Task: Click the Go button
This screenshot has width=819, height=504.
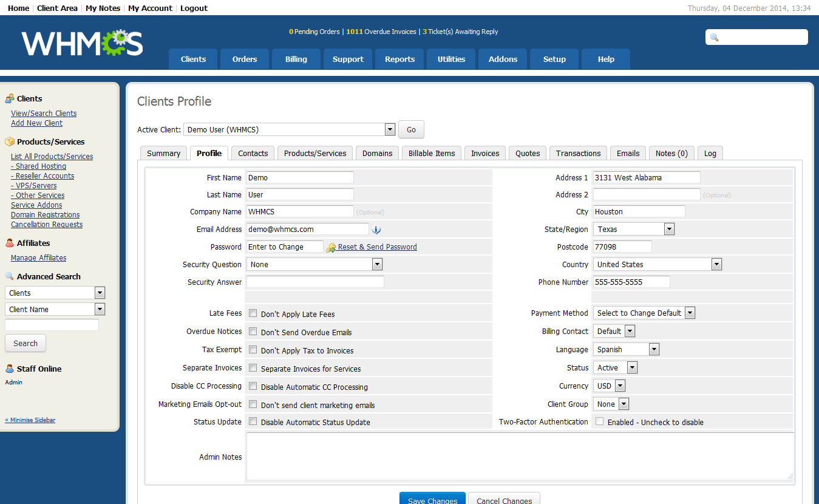Action: [x=411, y=129]
